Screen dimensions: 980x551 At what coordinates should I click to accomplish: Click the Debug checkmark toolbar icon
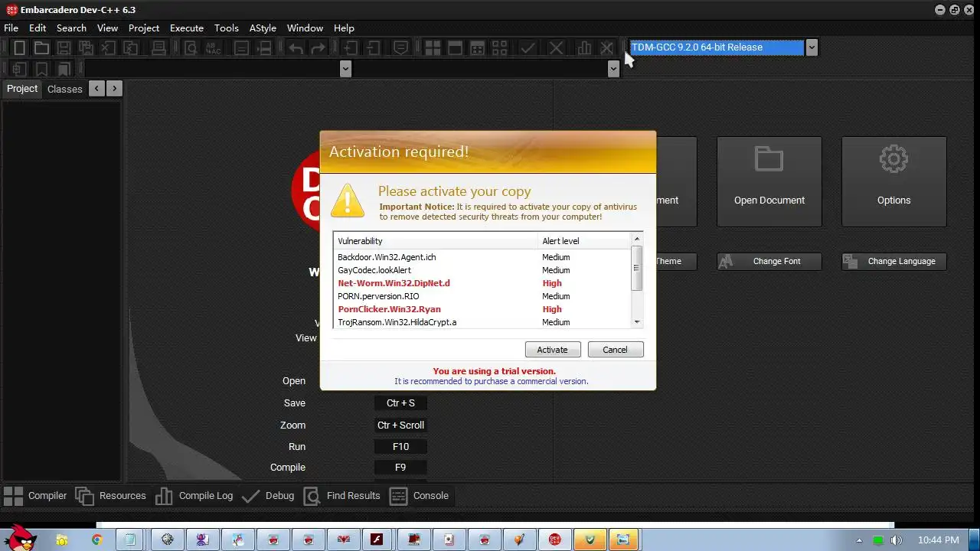pos(528,47)
